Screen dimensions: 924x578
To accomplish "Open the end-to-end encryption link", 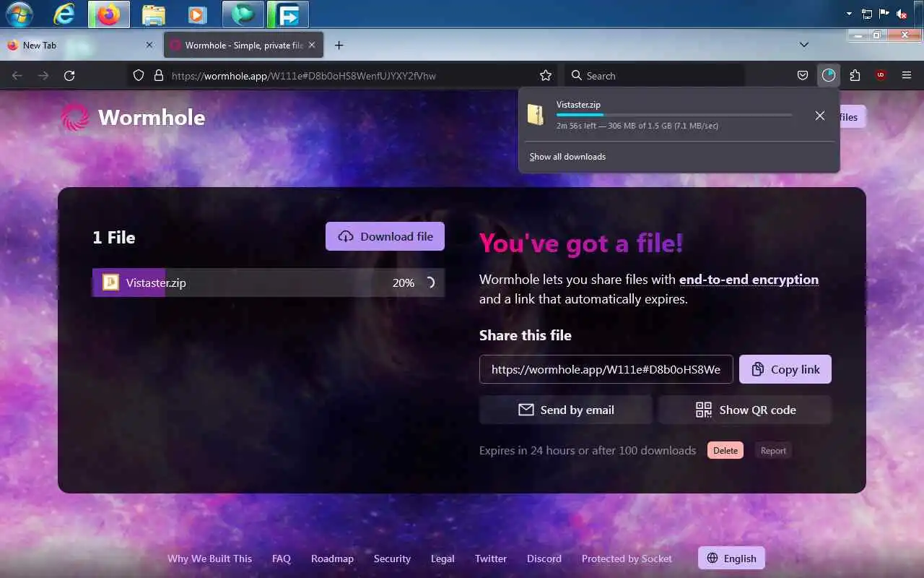I will click(x=749, y=280).
